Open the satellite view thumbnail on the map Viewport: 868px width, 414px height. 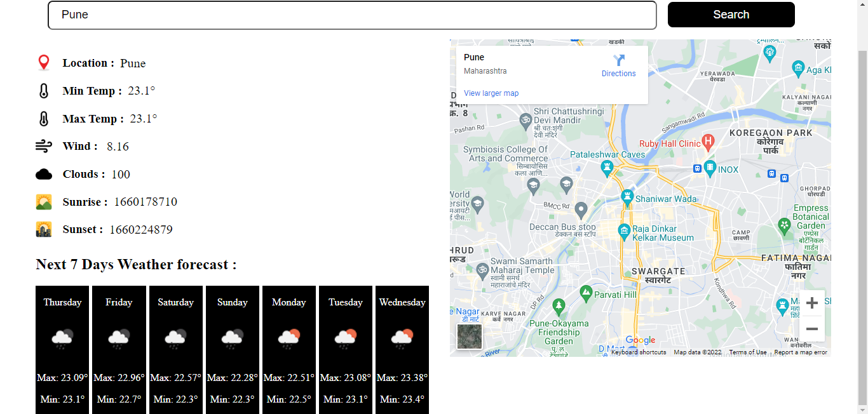point(469,337)
